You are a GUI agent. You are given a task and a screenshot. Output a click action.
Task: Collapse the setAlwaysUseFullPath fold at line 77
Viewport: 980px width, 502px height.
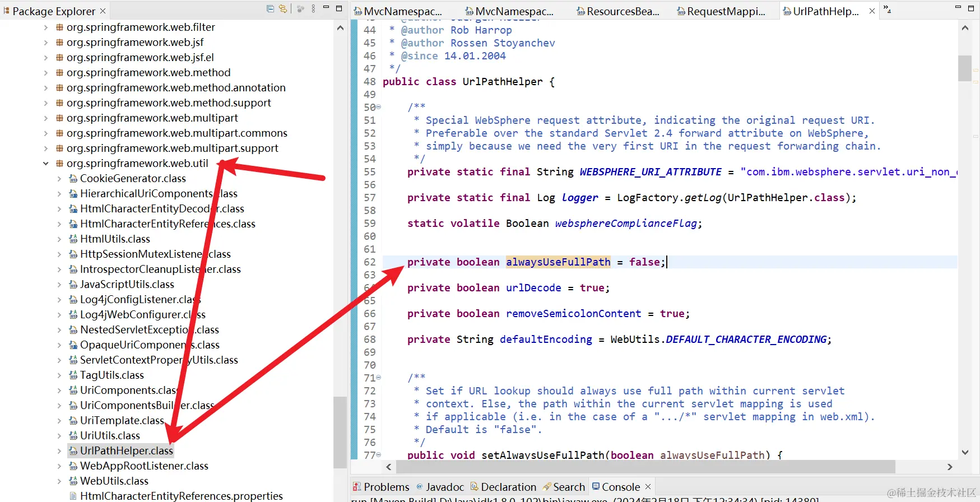pyautogui.click(x=379, y=455)
